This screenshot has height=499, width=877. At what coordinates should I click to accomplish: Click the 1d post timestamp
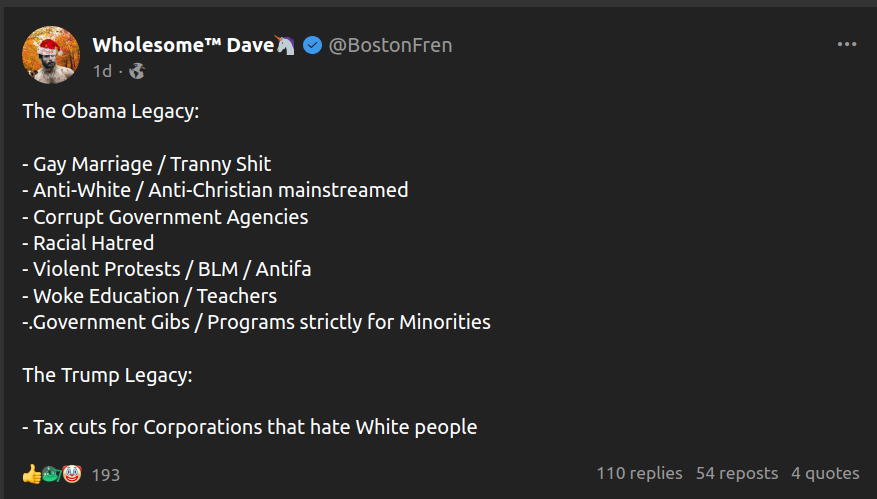point(102,71)
